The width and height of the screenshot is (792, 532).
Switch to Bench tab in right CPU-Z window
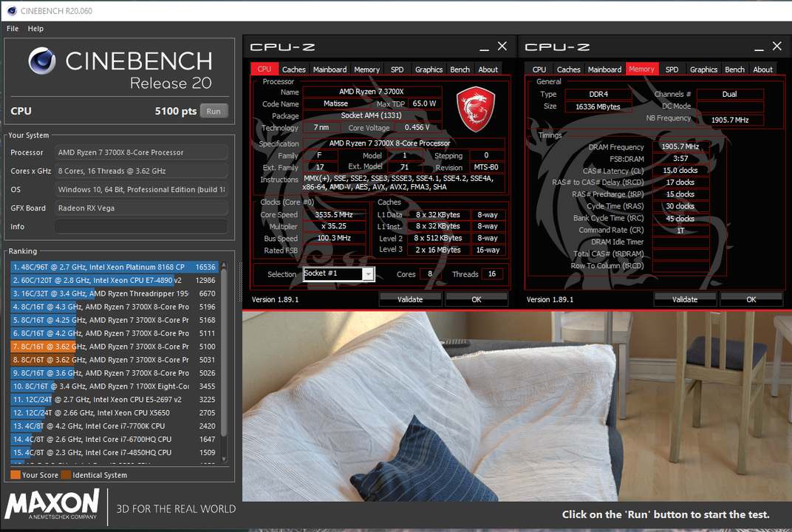tap(734, 69)
